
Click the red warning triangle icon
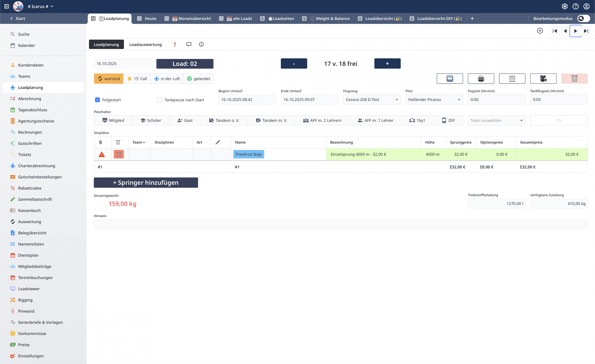102,154
